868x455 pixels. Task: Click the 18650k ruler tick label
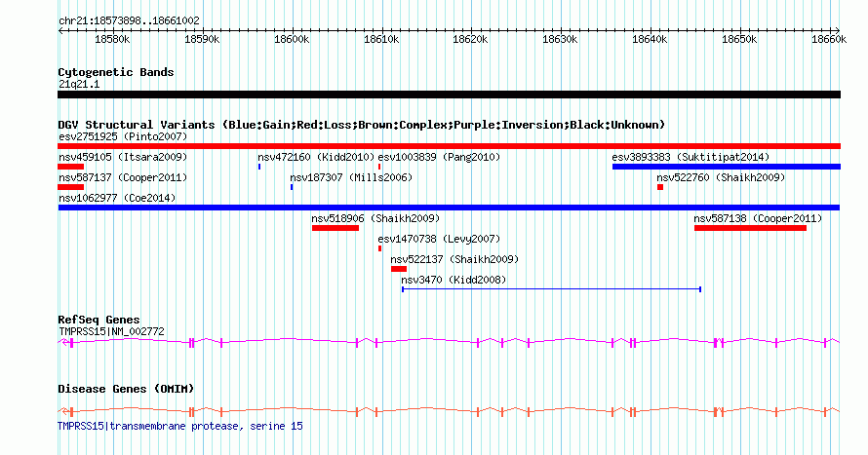[739, 39]
